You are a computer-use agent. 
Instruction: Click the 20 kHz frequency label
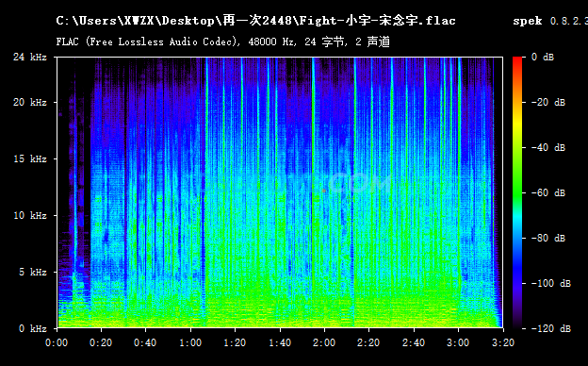click(x=30, y=102)
